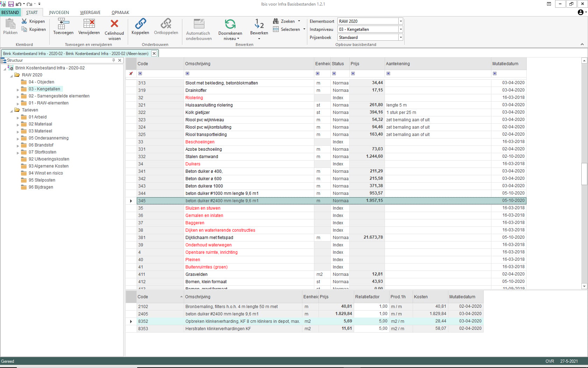
Task: Expand the 07 Stortkosten node
Action: pyautogui.click(x=18, y=153)
